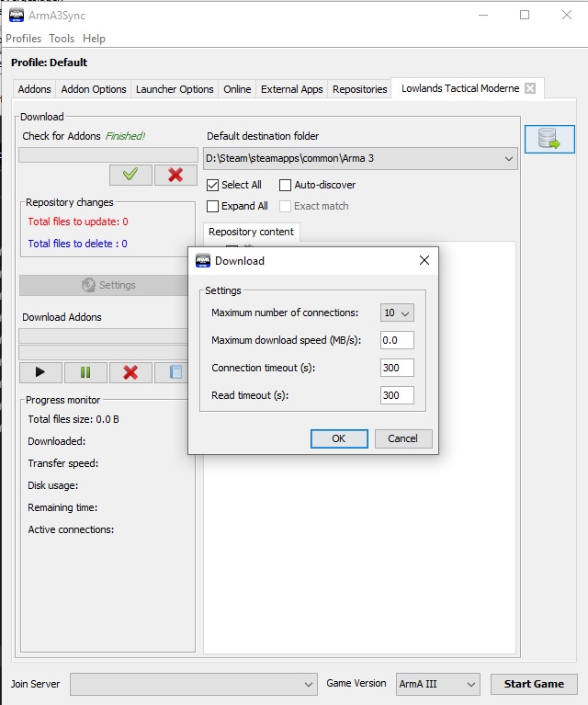588x705 pixels.
Task: Click OK in the Download dialog
Action: coord(338,438)
